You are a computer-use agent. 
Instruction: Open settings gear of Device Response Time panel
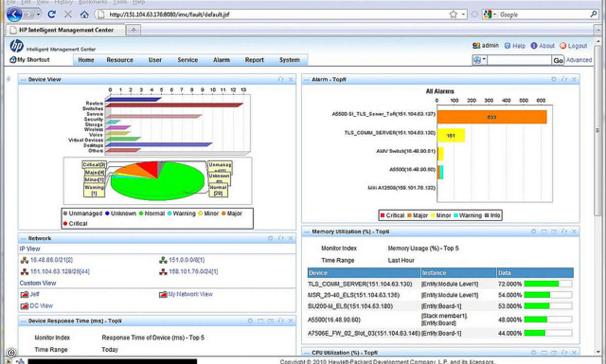pos(250,321)
